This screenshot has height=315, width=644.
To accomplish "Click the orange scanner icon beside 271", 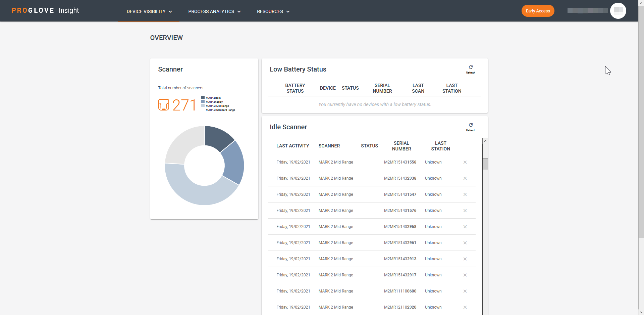I will (164, 105).
